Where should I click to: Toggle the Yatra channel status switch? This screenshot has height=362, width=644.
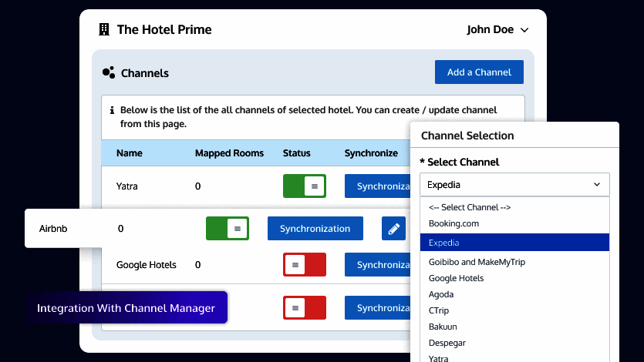point(304,186)
